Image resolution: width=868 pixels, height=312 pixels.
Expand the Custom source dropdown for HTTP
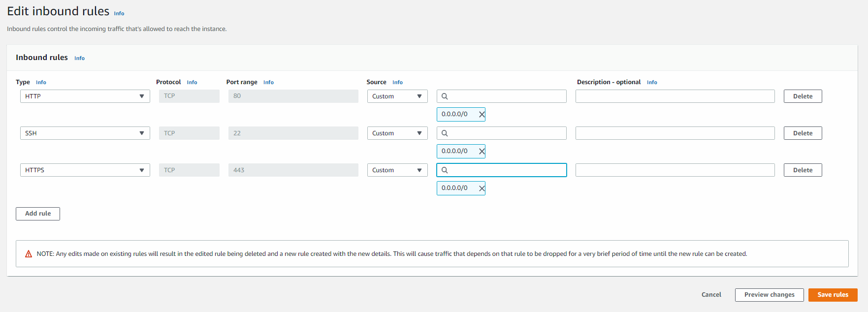pos(397,96)
